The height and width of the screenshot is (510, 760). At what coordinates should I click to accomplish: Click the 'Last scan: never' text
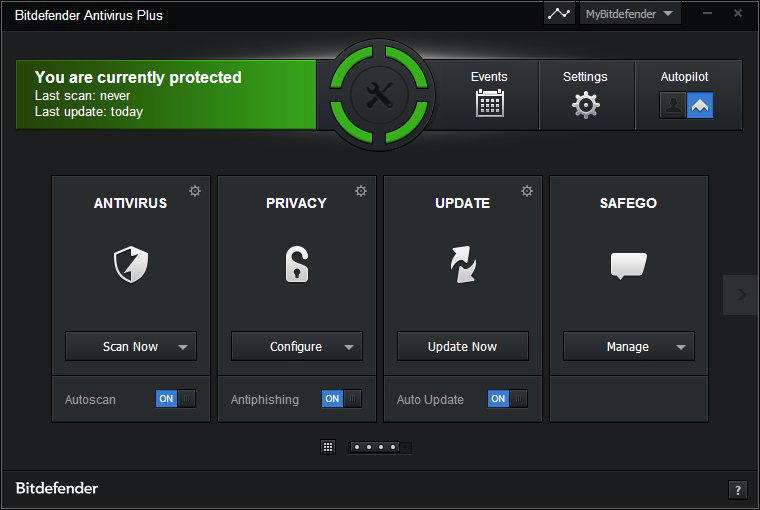click(x=82, y=96)
